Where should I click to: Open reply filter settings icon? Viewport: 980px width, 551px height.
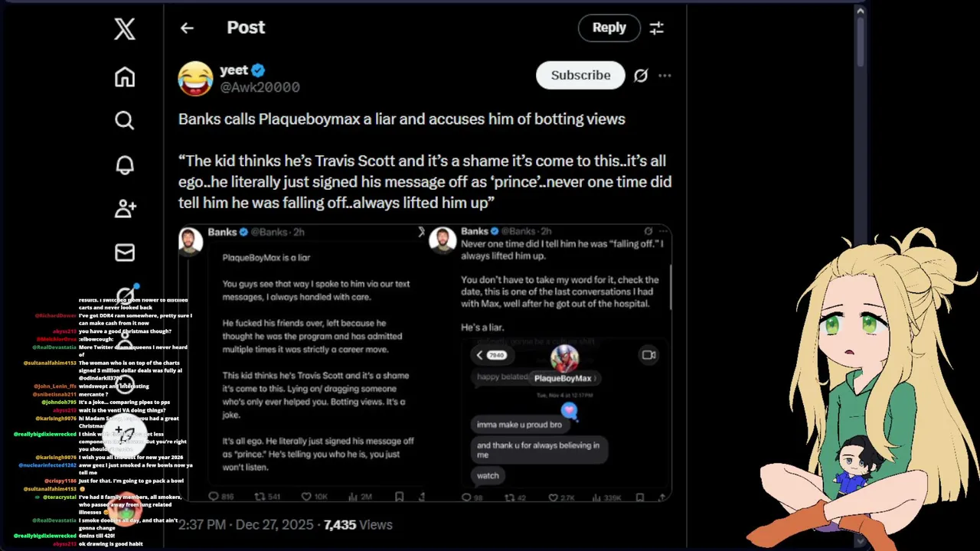pyautogui.click(x=657, y=28)
